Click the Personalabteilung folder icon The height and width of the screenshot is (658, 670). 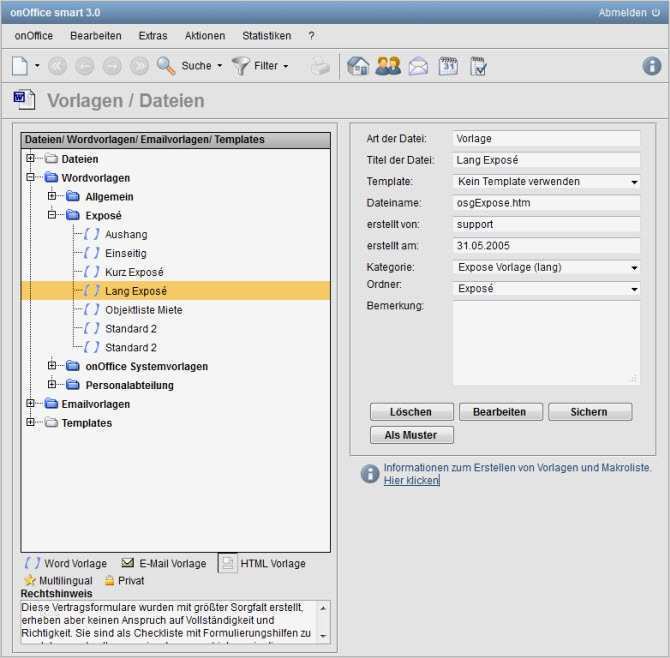(73, 385)
